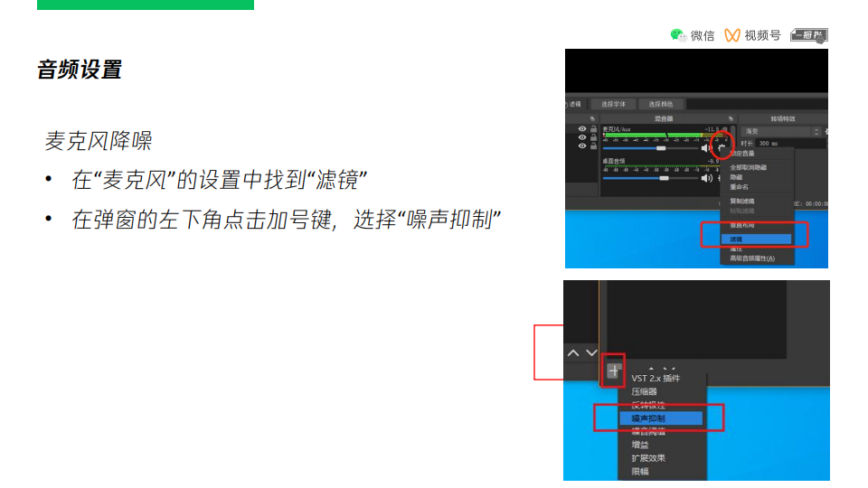This screenshot has width=868, height=488.
Task: Click the -11.5 dB mic level readout
Action: click(716, 129)
